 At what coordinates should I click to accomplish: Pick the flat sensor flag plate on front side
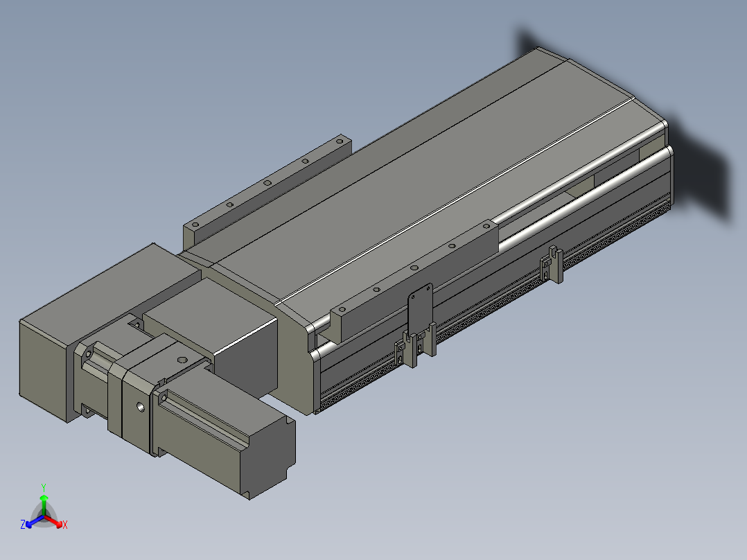coord(420,308)
